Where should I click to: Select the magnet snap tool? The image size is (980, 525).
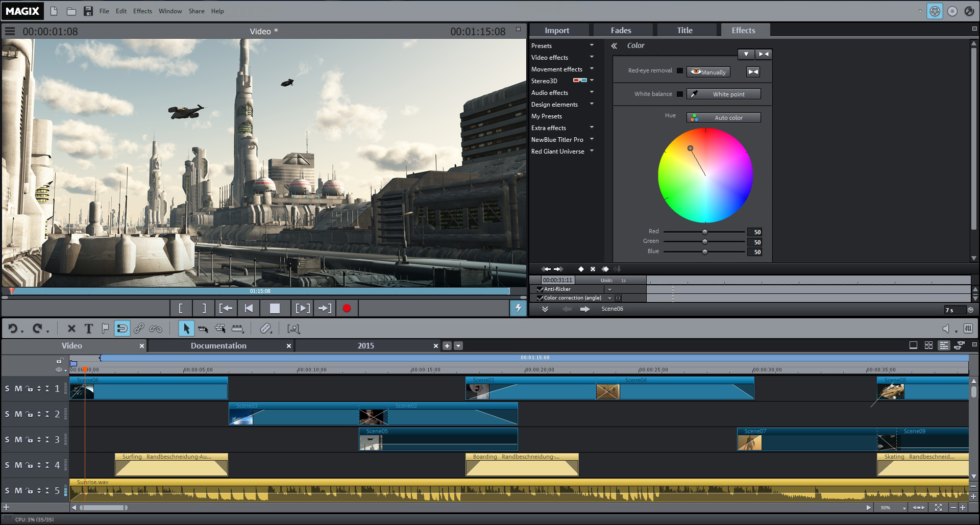[x=122, y=329]
